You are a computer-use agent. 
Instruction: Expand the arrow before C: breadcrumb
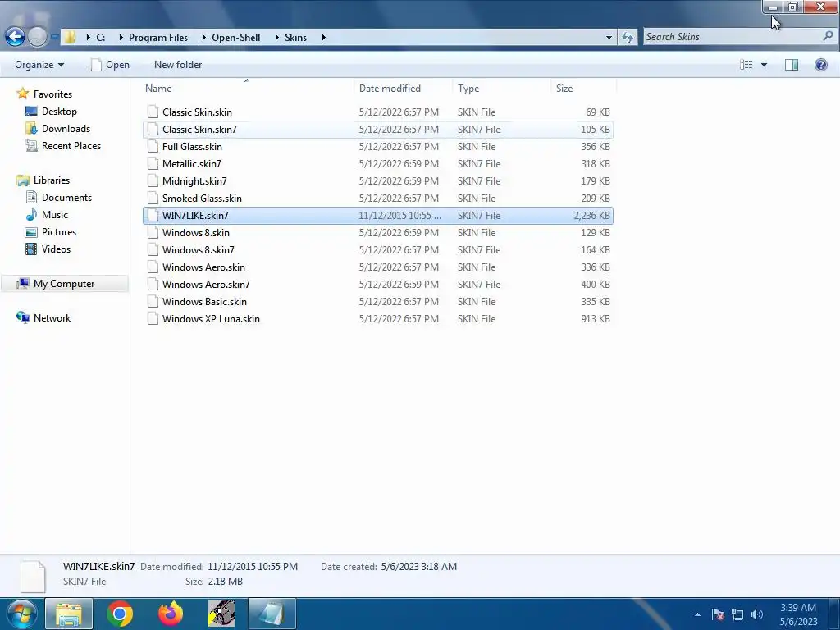pos(89,38)
